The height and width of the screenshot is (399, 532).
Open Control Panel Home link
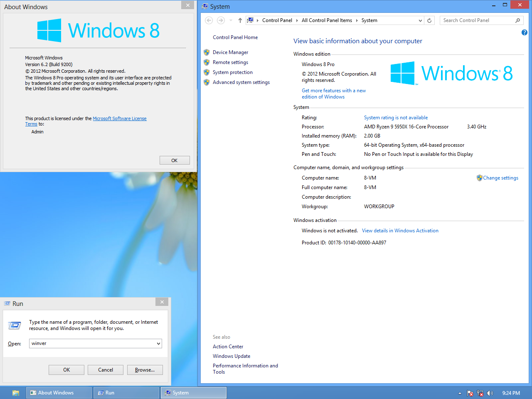pyautogui.click(x=235, y=37)
